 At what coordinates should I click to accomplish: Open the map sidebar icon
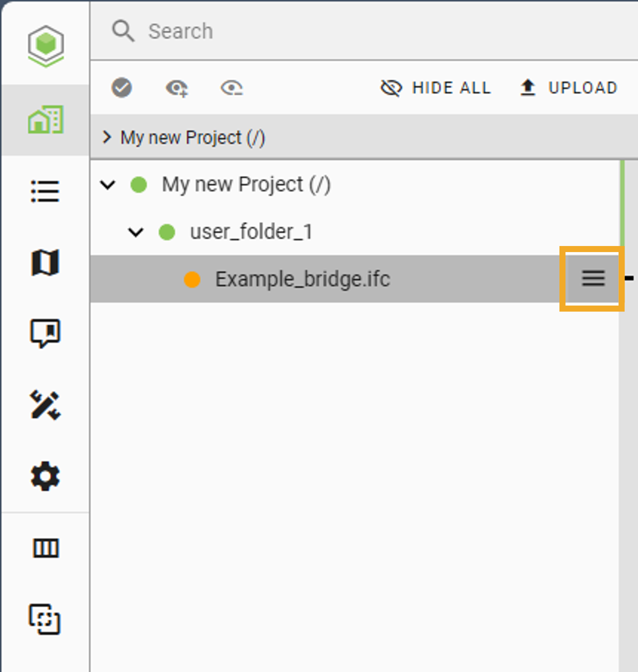pyautogui.click(x=45, y=262)
